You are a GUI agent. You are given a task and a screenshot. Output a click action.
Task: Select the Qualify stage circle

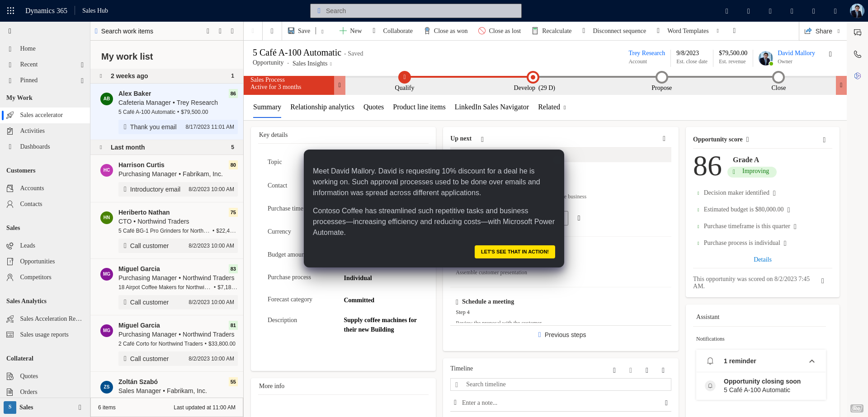(405, 77)
